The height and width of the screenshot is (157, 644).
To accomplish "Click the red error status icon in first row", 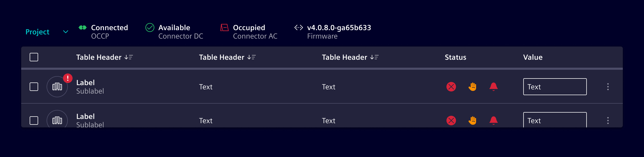I will (451, 87).
